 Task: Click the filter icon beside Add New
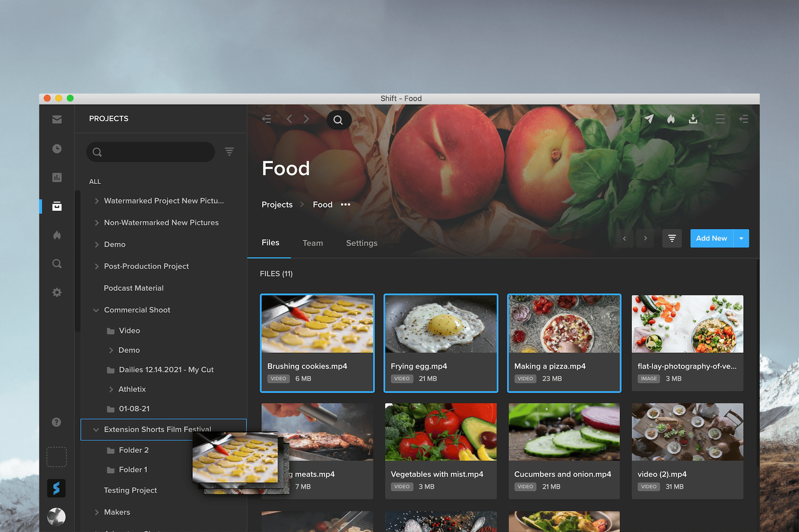pyautogui.click(x=672, y=238)
